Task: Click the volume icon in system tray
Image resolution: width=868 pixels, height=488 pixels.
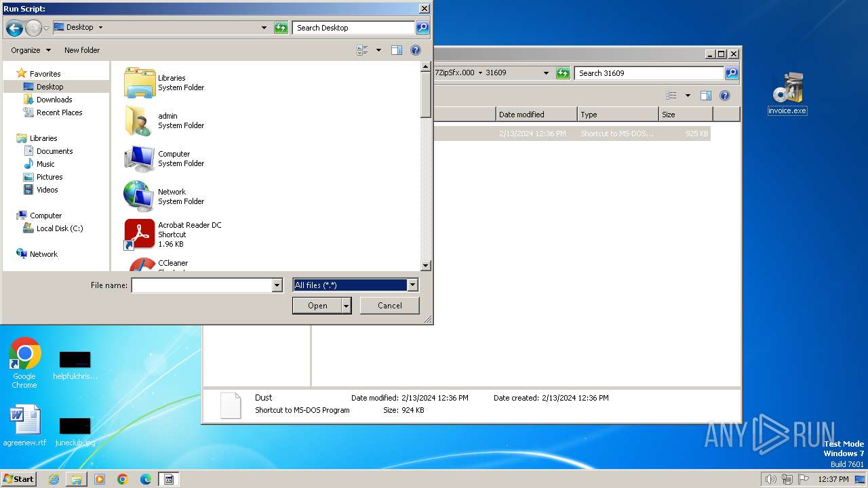Action: coord(770,479)
